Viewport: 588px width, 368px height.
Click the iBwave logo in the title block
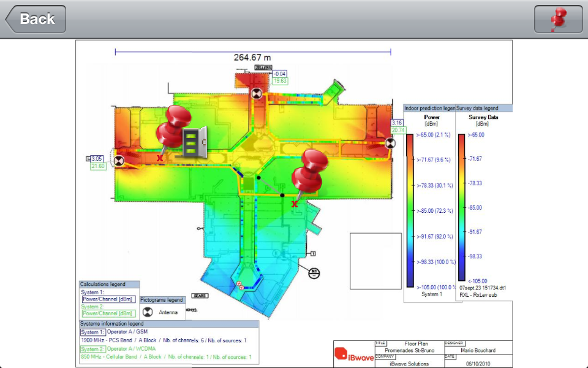pos(353,355)
